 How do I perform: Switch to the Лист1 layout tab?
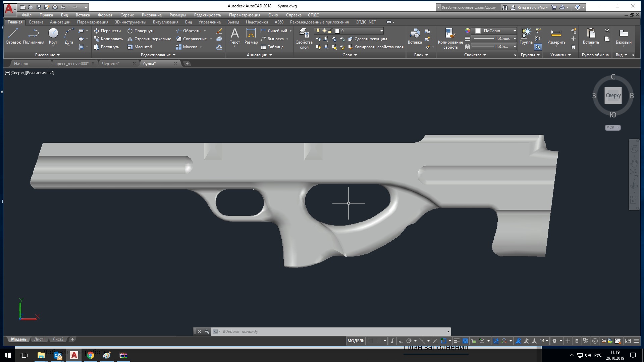coord(39,339)
